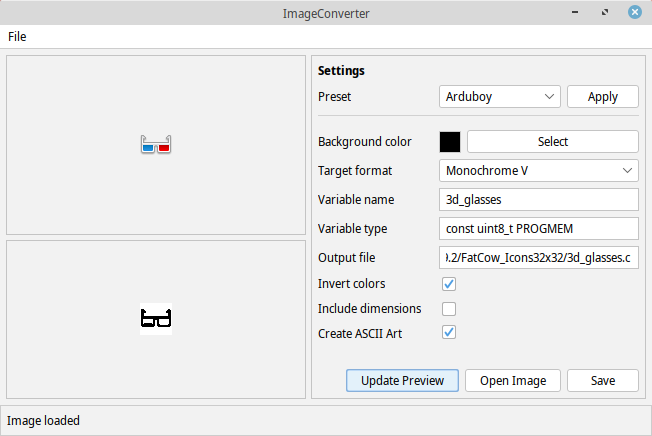
Task: Click the Save button
Action: point(603,381)
